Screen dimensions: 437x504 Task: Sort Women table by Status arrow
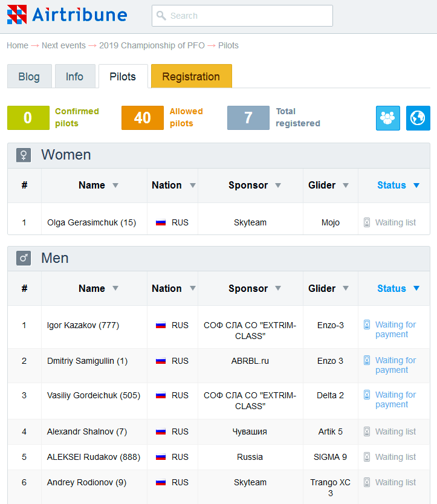coord(416,186)
